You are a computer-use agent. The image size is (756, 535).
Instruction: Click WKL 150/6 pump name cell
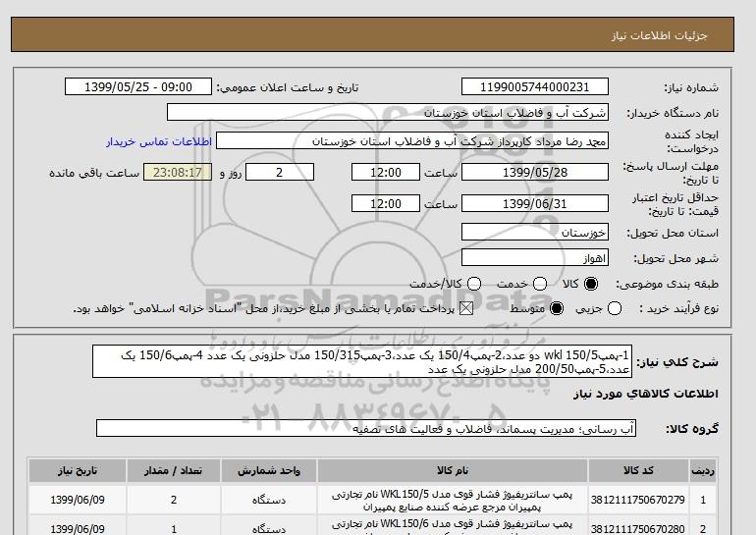pyautogui.click(x=453, y=526)
